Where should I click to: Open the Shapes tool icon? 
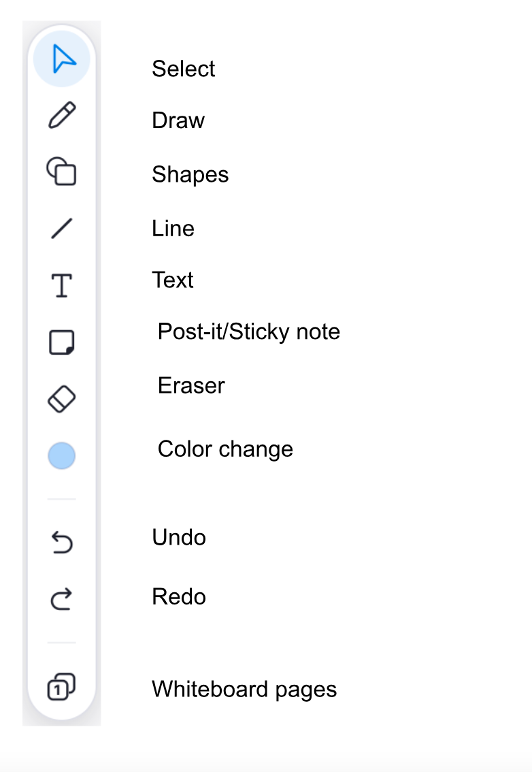coord(61,171)
